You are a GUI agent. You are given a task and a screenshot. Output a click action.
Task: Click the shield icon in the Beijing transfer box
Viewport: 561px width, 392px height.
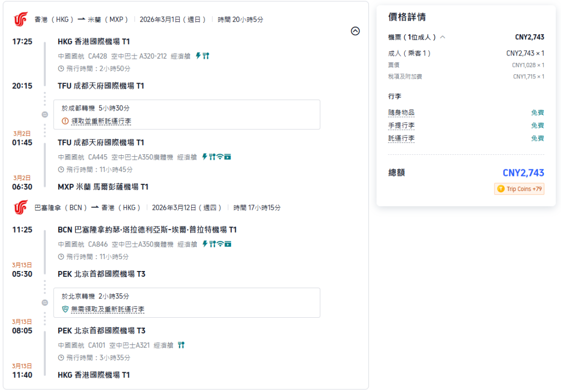[66, 309]
